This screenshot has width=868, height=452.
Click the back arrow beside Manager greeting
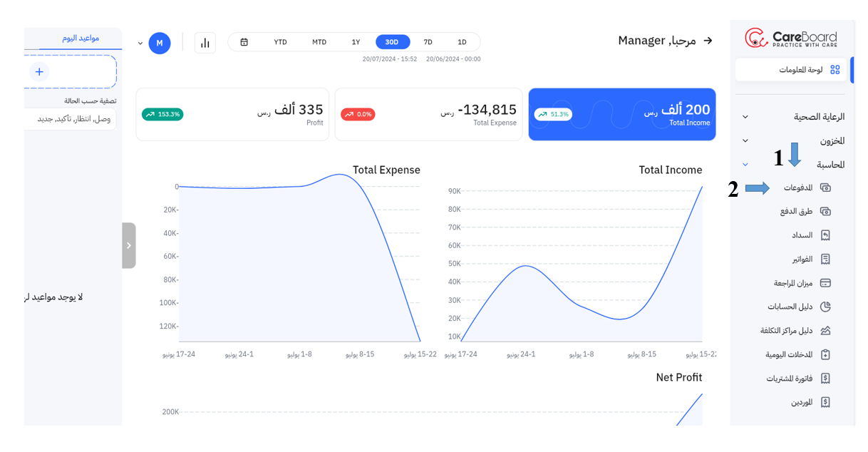(708, 41)
